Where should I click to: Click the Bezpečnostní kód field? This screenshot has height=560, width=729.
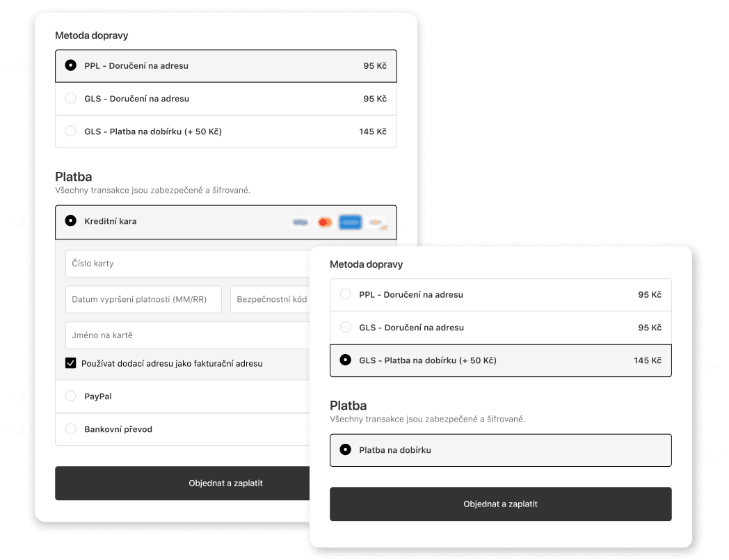pos(270,299)
